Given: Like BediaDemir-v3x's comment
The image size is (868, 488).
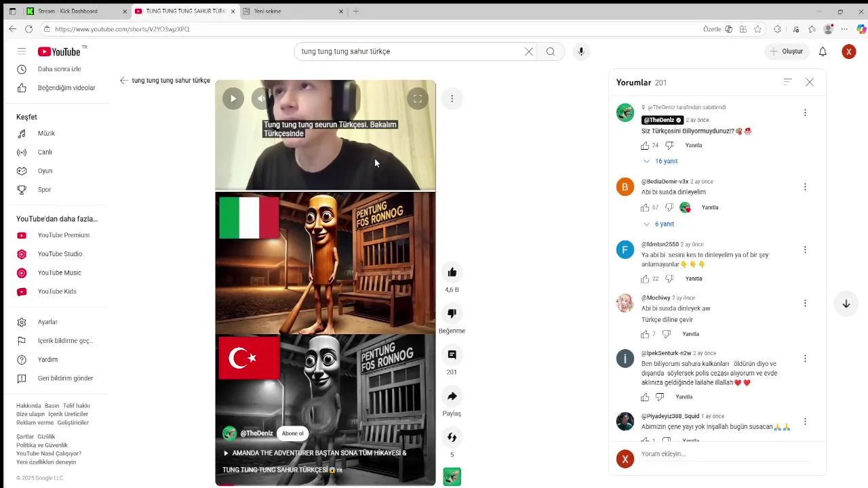Looking at the screenshot, I should (645, 207).
